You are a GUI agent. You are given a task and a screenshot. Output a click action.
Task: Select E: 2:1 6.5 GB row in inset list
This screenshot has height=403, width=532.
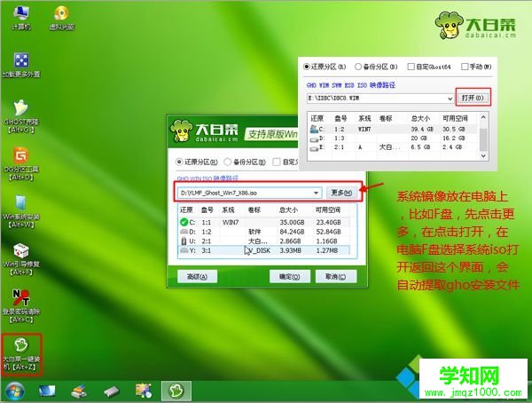click(x=393, y=147)
